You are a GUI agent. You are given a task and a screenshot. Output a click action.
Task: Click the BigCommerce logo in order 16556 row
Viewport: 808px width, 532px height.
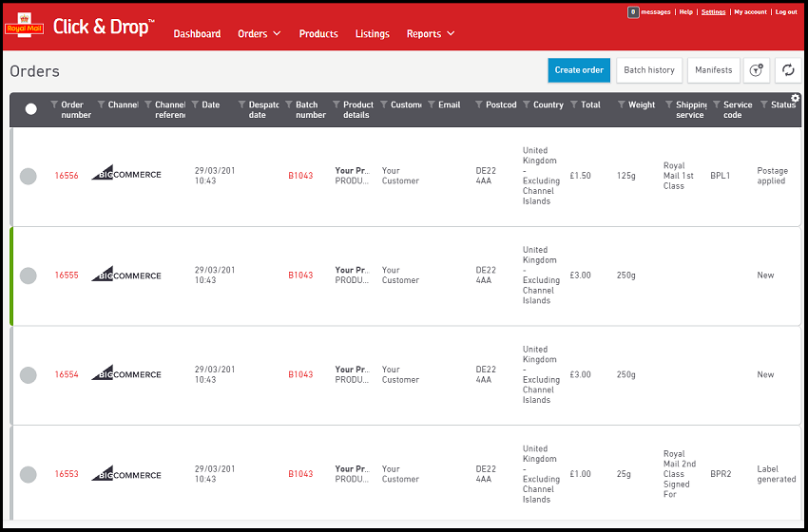[x=126, y=173]
